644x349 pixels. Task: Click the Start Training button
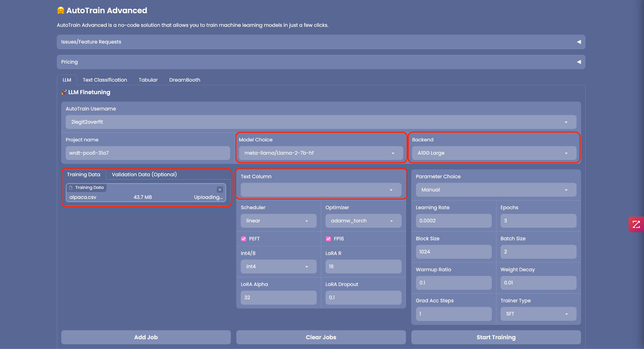click(x=495, y=337)
